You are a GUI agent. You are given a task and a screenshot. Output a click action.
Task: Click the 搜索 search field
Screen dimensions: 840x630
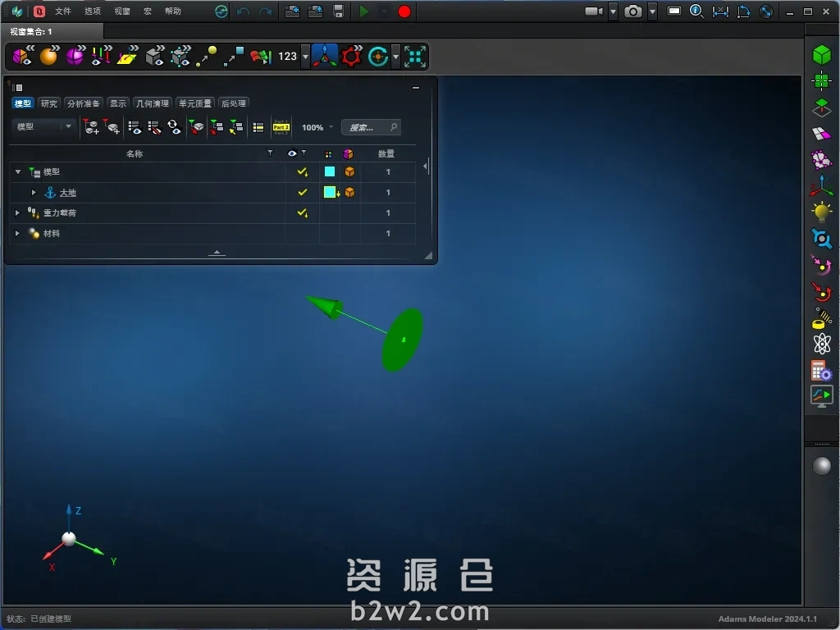(x=369, y=127)
